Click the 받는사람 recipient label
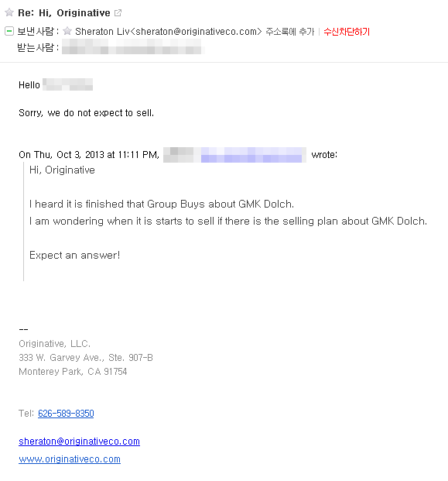 (36, 47)
